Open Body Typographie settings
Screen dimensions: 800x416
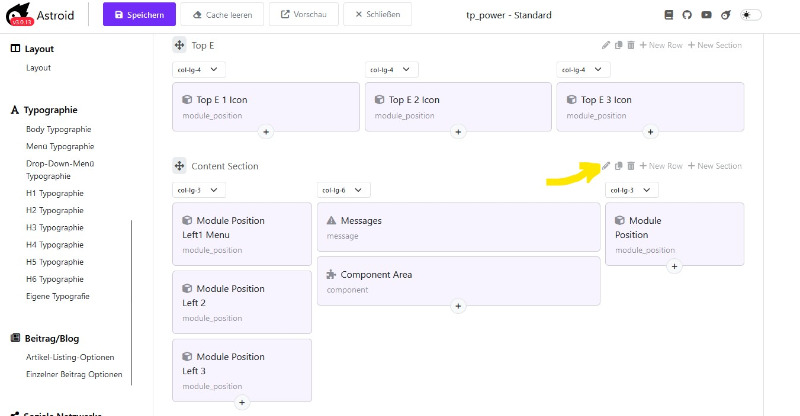pos(59,129)
